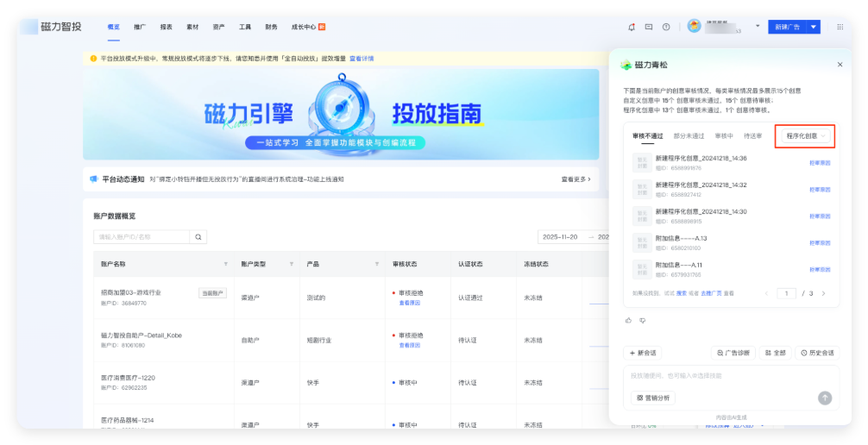Click 查看更多 in platform notifications
The image size is (868, 445).
pos(576,179)
